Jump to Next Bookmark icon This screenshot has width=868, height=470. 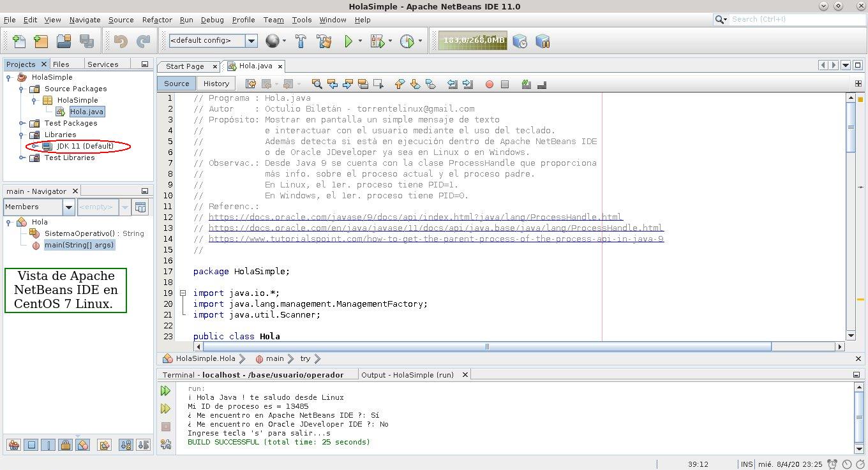[415, 84]
